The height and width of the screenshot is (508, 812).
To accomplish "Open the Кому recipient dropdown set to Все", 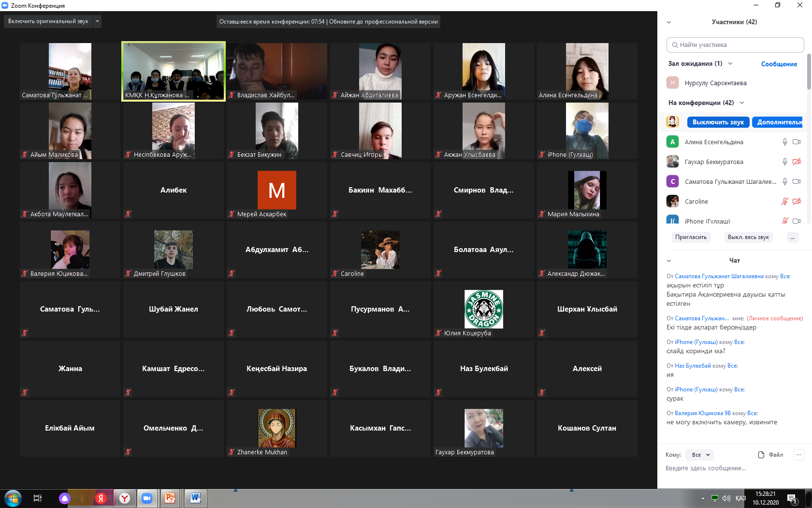I will (700, 455).
